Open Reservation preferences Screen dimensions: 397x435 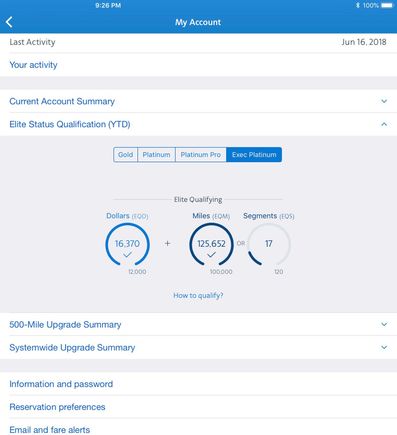click(57, 407)
